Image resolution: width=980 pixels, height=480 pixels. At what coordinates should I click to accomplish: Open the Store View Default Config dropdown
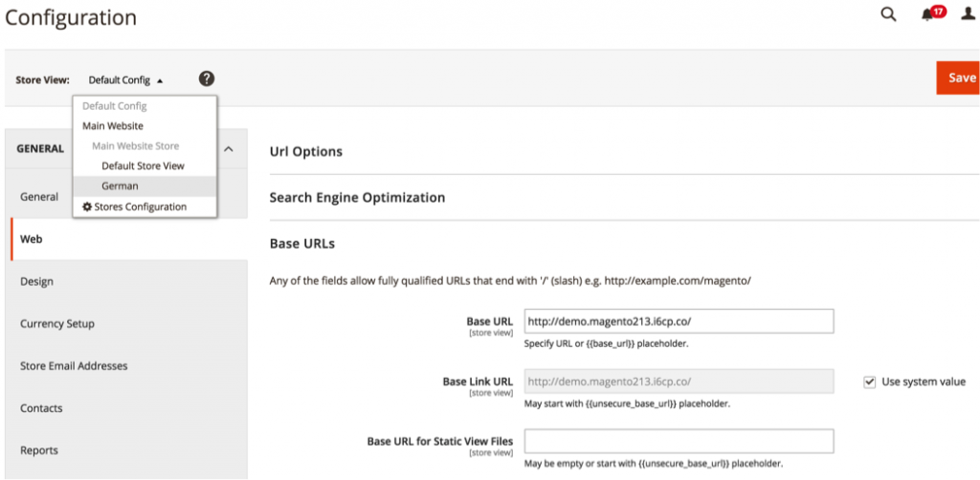click(125, 80)
